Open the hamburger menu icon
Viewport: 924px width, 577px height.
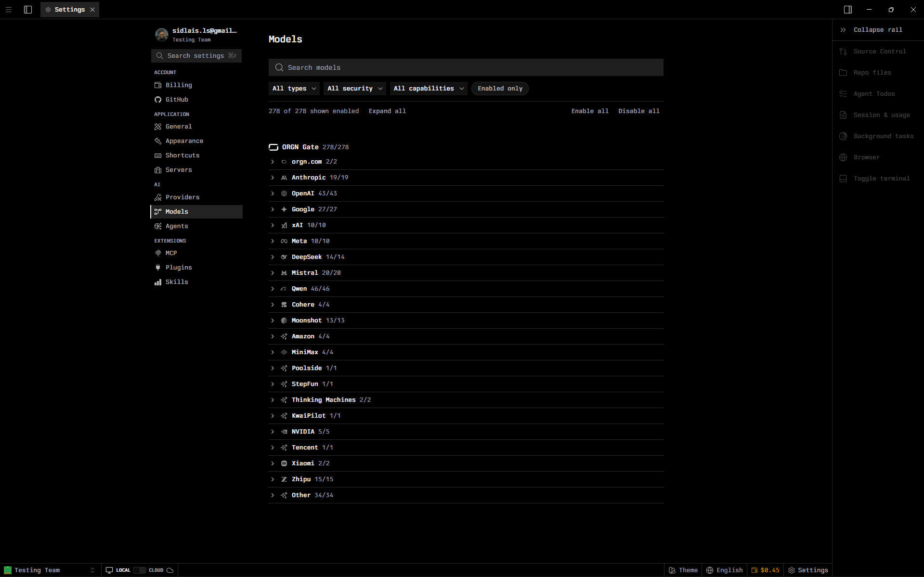(x=9, y=10)
